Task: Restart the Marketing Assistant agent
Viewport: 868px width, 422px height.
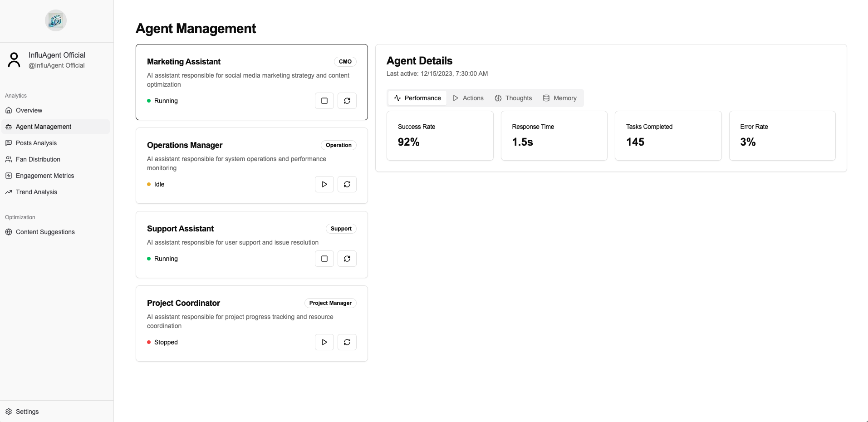Action: [347, 100]
